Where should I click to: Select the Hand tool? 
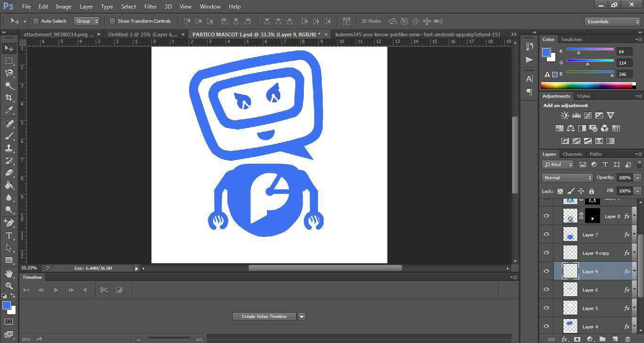pyautogui.click(x=9, y=274)
